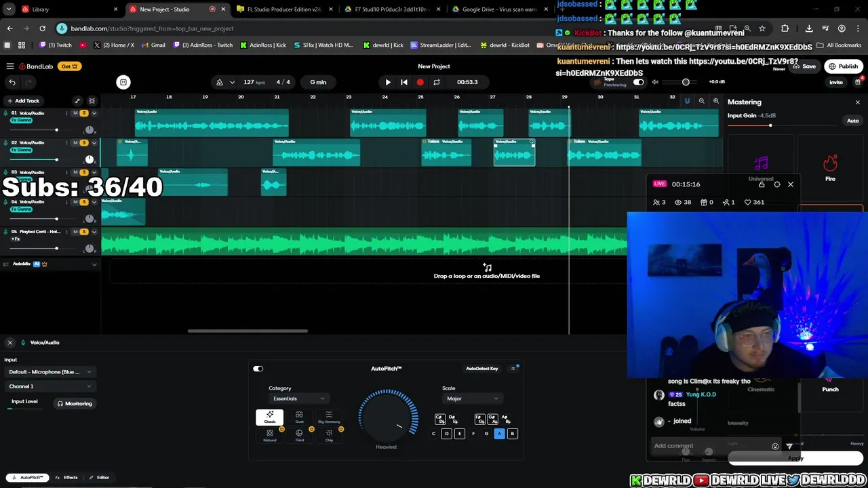868x488 pixels.
Task: Toggle the Tape Previewing switch
Action: coord(638,82)
